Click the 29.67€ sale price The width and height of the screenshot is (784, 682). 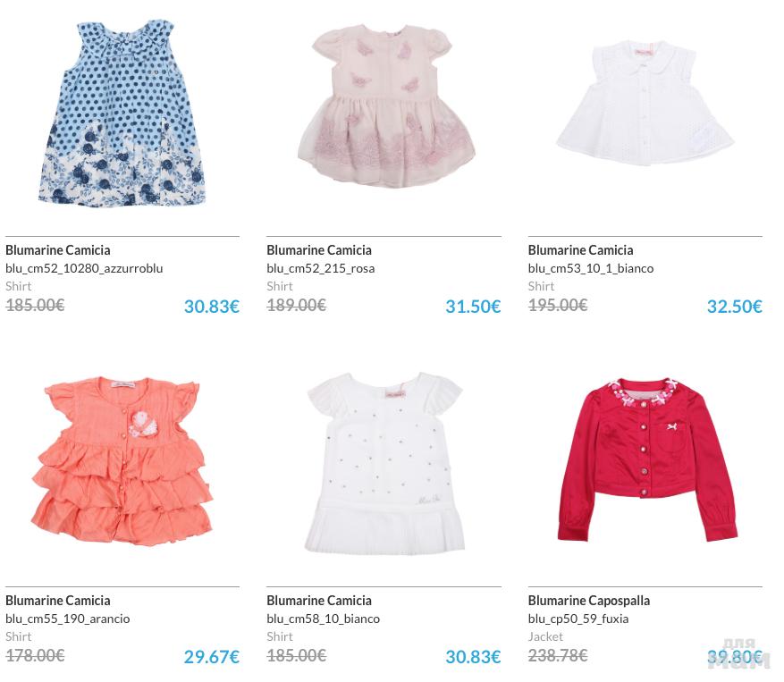[x=212, y=657]
